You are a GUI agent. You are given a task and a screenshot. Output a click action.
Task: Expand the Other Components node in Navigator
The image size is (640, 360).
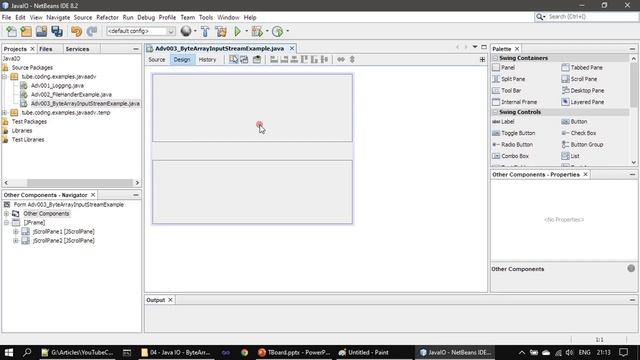coord(6,213)
